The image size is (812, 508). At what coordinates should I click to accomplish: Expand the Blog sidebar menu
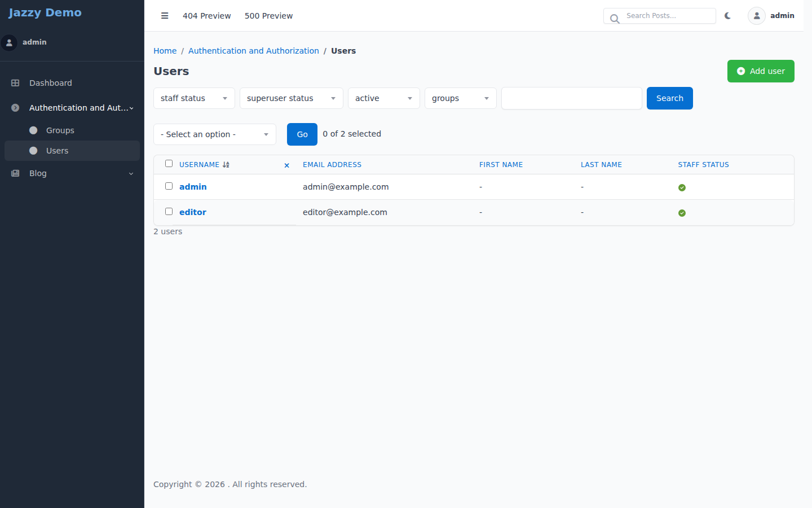point(72,173)
